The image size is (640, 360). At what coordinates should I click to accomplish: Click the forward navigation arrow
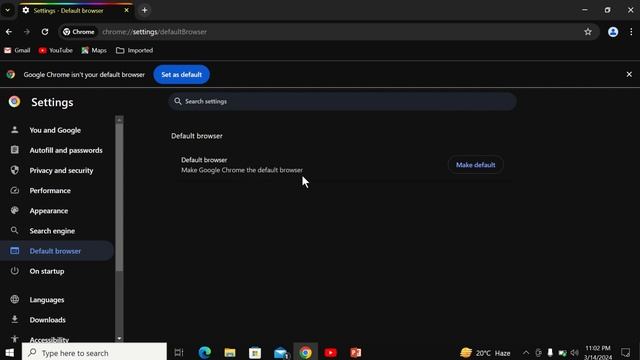click(27, 32)
